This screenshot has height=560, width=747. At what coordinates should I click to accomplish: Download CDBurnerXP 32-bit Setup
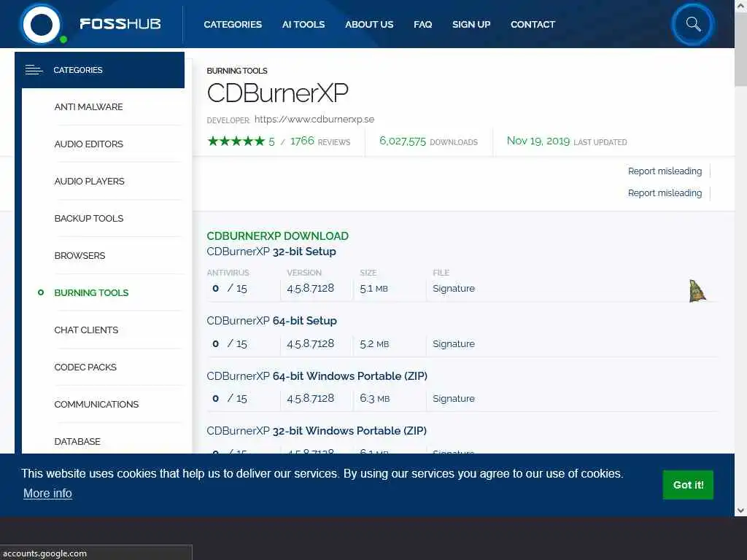tap(271, 251)
